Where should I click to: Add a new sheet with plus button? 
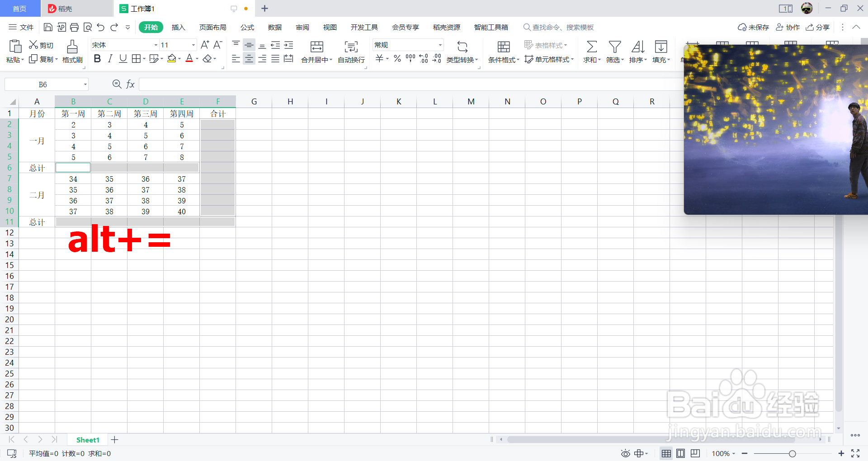[115, 440]
